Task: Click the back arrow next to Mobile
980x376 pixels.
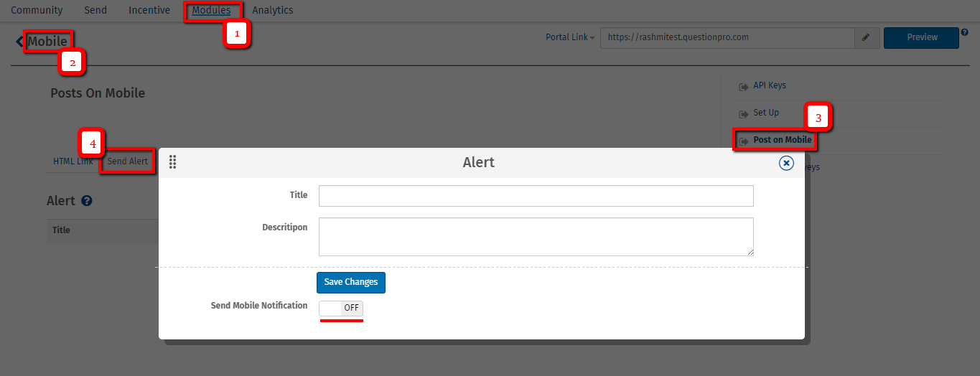Action: click(19, 42)
